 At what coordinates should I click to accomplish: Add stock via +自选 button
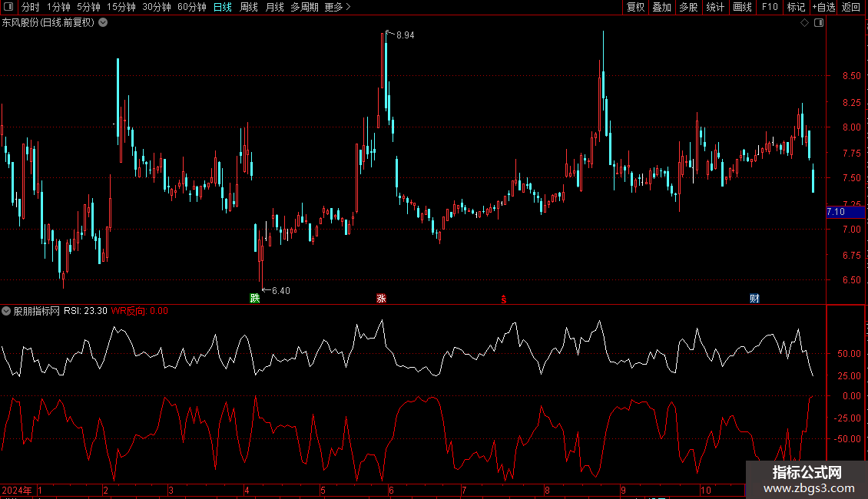tap(823, 7)
